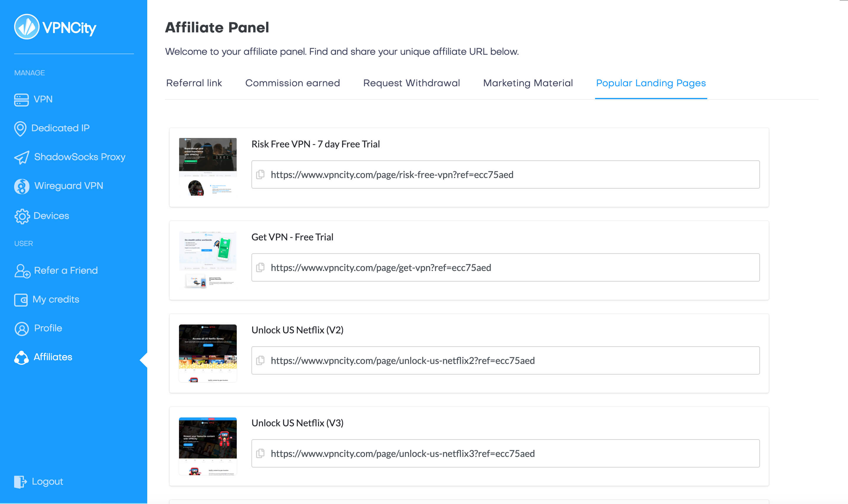Click the My credits wallet icon

[21, 300]
